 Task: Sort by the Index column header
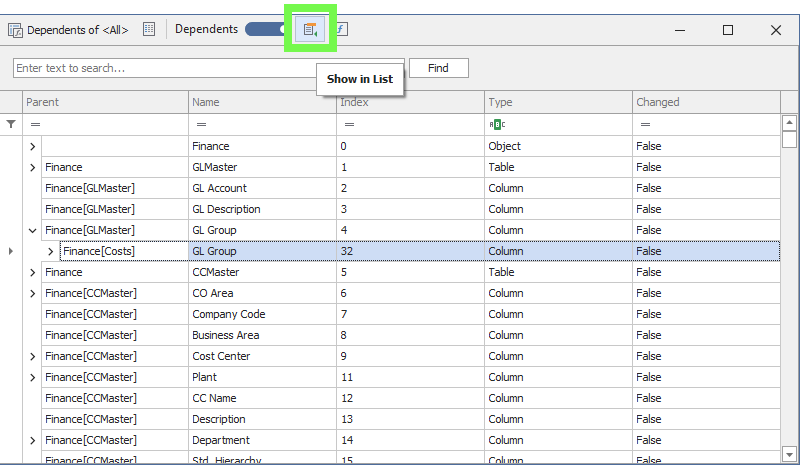pos(410,102)
